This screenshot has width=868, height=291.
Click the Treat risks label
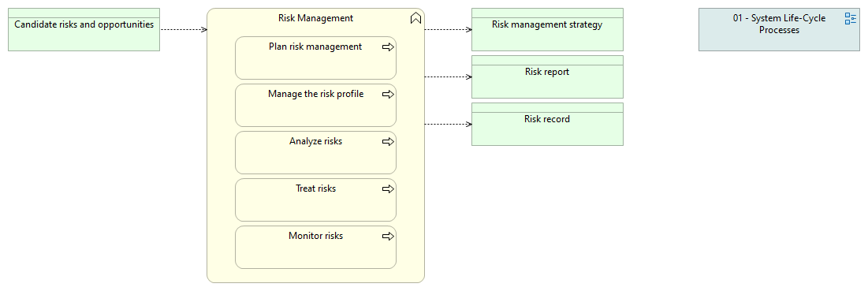click(315, 188)
